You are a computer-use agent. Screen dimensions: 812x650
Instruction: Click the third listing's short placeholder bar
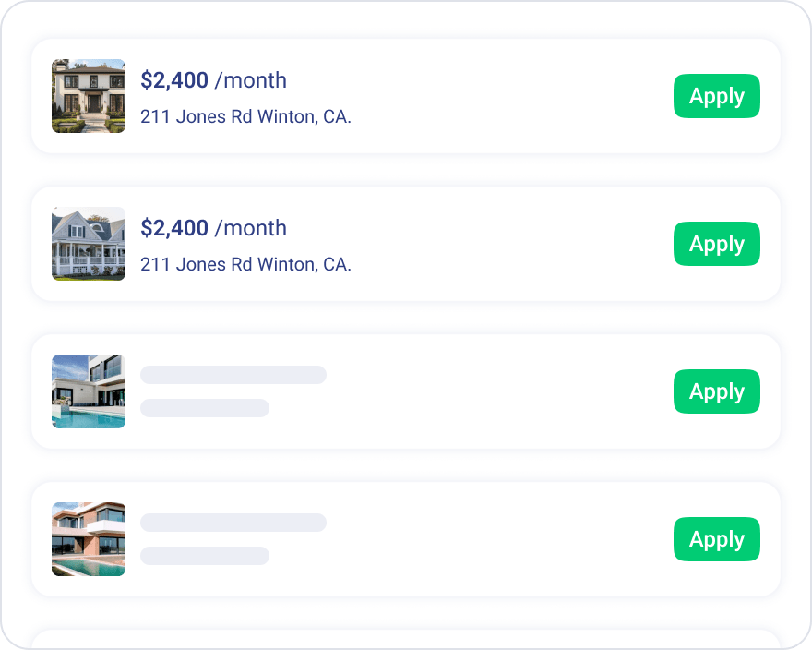coord(205,408)
